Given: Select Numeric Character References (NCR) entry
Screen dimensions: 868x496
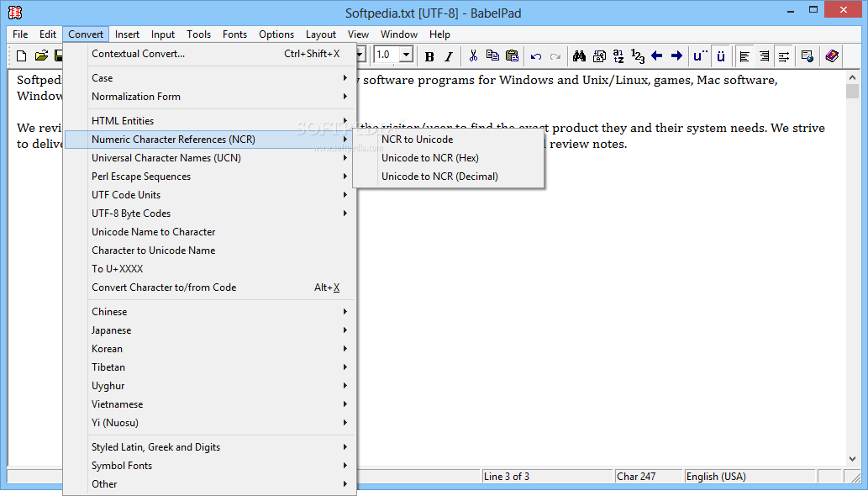Looking at the screenshot, I should [x=210, y=140].
